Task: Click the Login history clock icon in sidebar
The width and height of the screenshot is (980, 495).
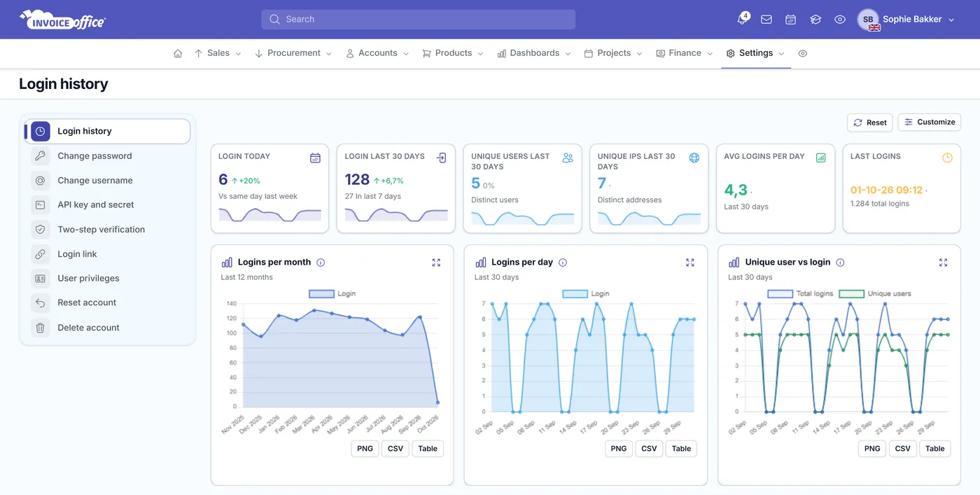Action: coord(41,131)
